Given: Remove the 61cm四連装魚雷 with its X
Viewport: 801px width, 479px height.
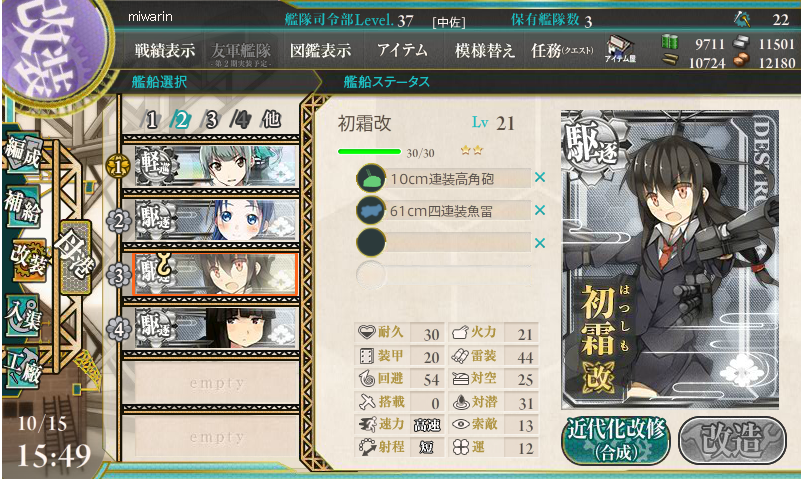Looking at the screenshot, I should click(x=539, y=210).
